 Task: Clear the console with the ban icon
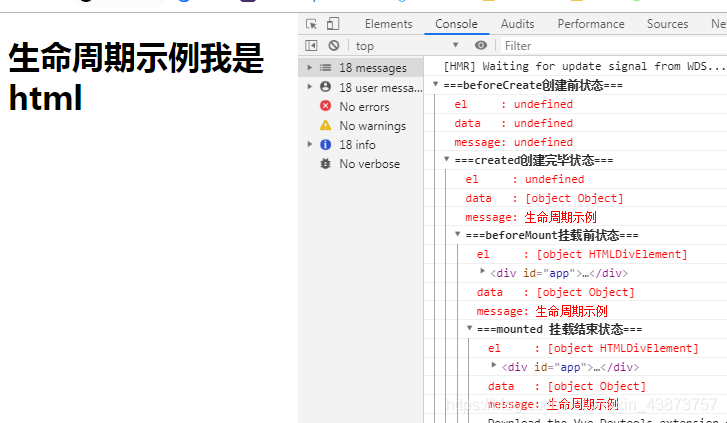click(333, 45)
